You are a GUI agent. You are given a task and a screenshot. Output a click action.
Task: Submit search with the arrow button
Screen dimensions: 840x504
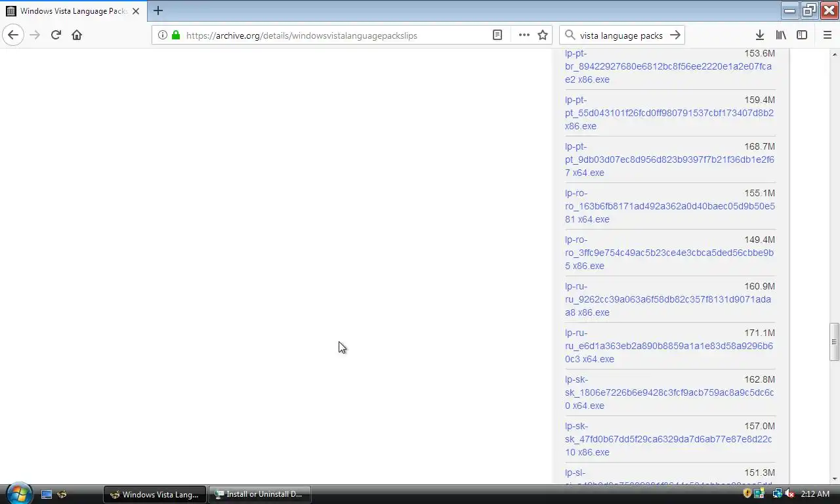[x=675, y=35]
